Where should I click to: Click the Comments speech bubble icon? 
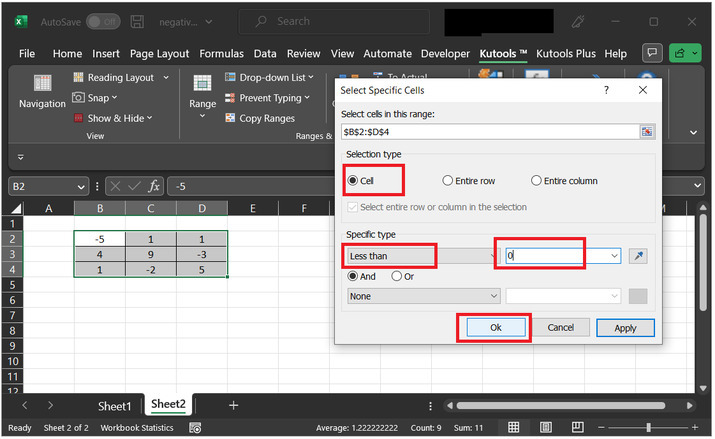tap(652, 53)
